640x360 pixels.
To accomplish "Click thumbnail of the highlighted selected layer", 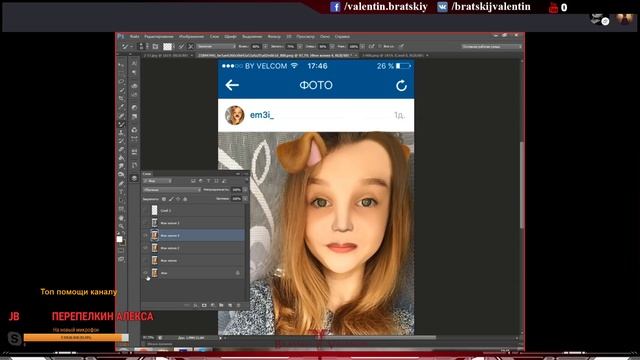I will point(154,235).
